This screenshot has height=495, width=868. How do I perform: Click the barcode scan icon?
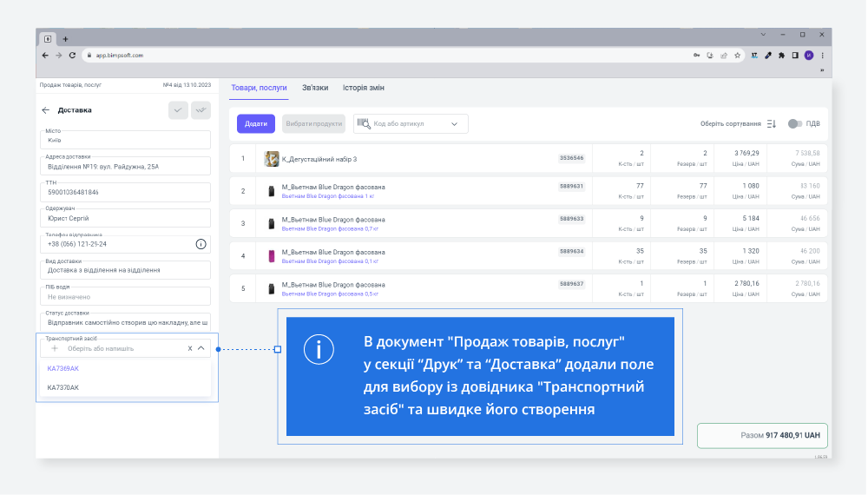coord(364,123)
